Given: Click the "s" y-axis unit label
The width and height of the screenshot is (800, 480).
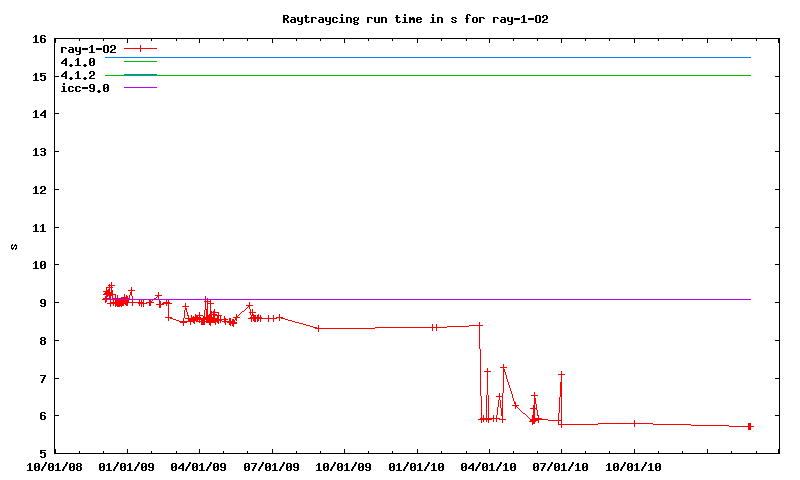Looking at the screenshot, I should pyautogui.click(x=14, y=246).
